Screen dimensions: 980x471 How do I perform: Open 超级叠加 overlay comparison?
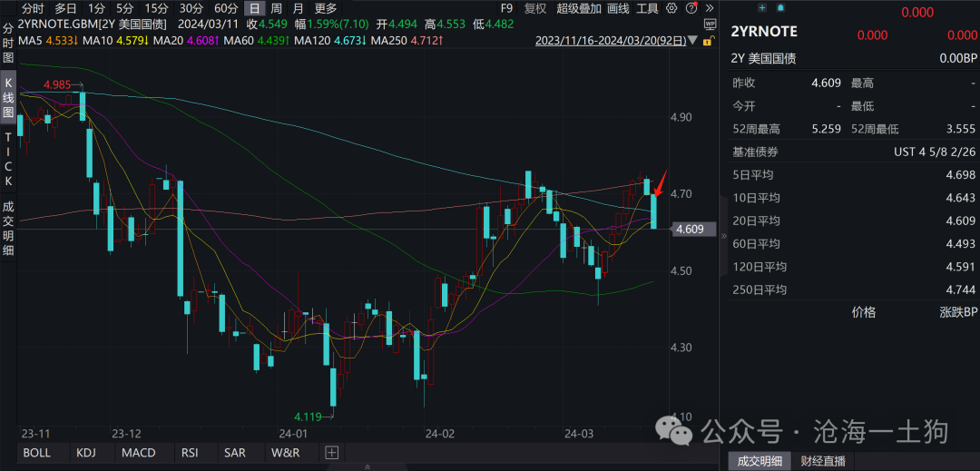pos(579,9)
